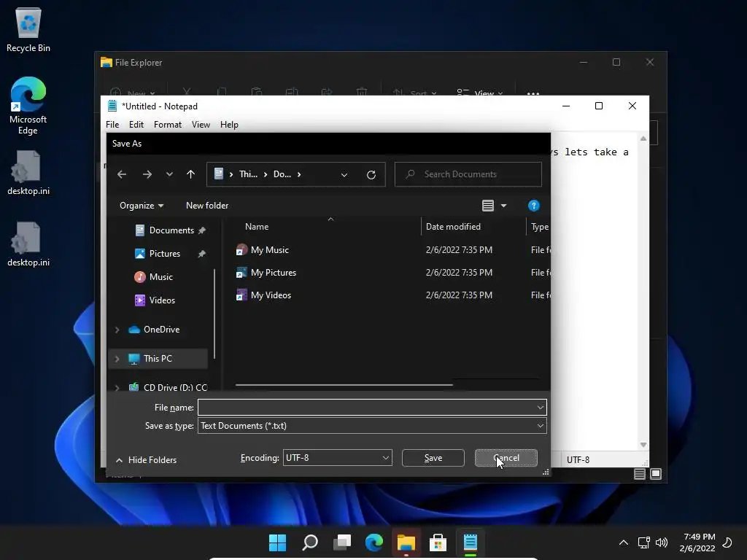Screen dimensions: 747x560
Task: Select Videos in the navigation pane
Action: click(x=162, y=300)
